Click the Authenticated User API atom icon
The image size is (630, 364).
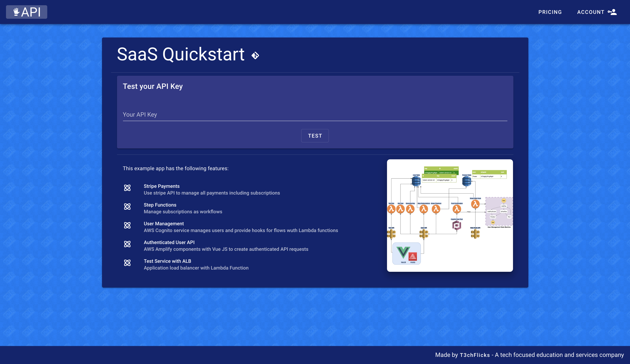[127, 244]
